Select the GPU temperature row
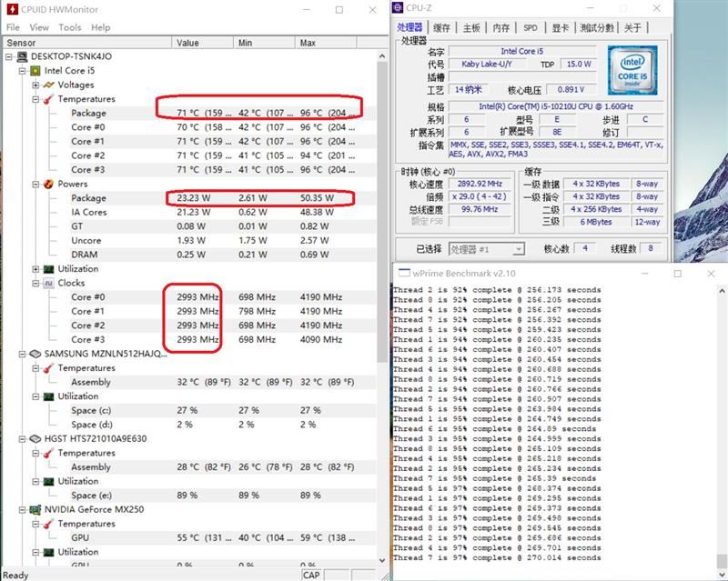Viewport: 728px width, 581px height. pos(189,538)
